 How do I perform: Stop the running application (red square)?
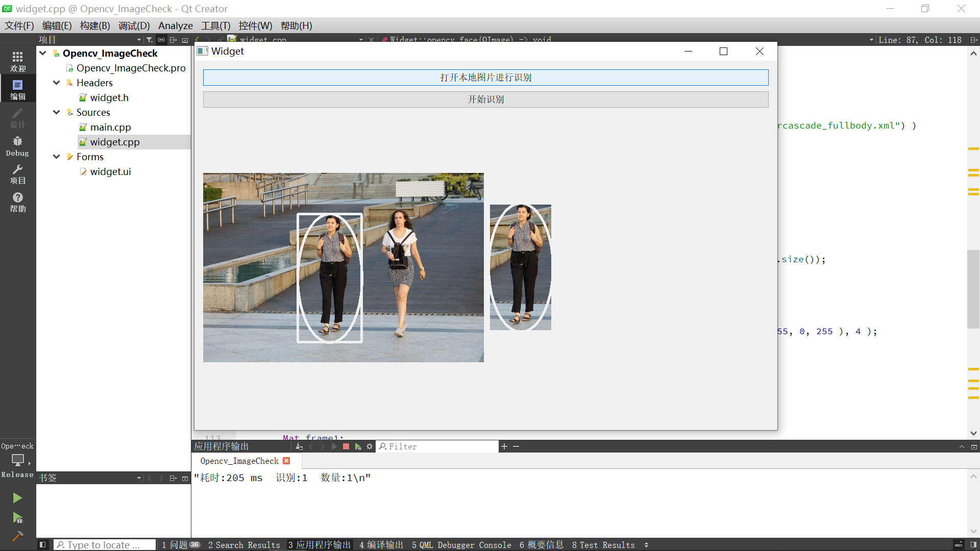346,446
